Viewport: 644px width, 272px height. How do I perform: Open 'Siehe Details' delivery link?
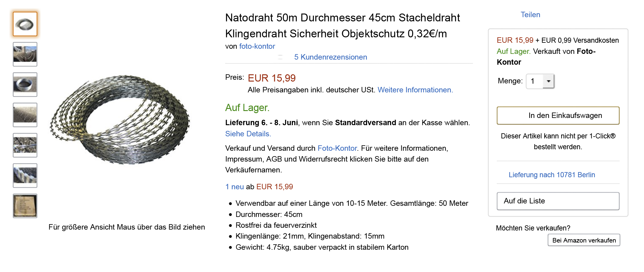[x=248, y=134]
